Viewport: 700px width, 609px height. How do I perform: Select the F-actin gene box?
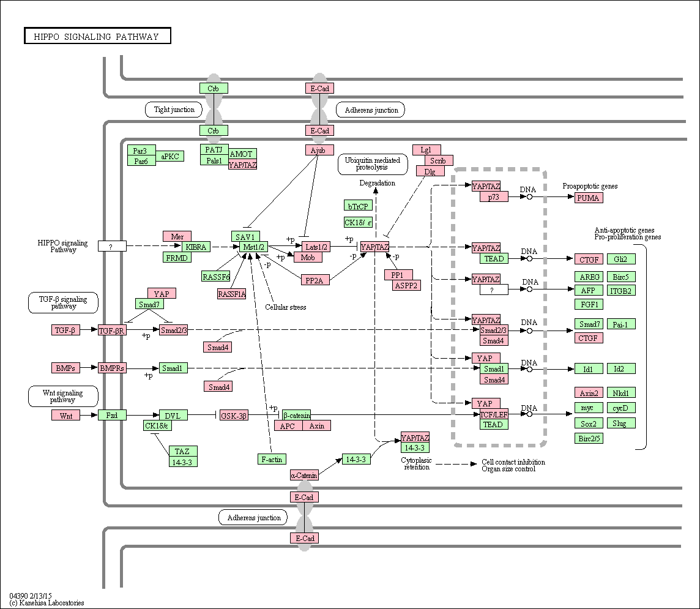click(272, 460)
